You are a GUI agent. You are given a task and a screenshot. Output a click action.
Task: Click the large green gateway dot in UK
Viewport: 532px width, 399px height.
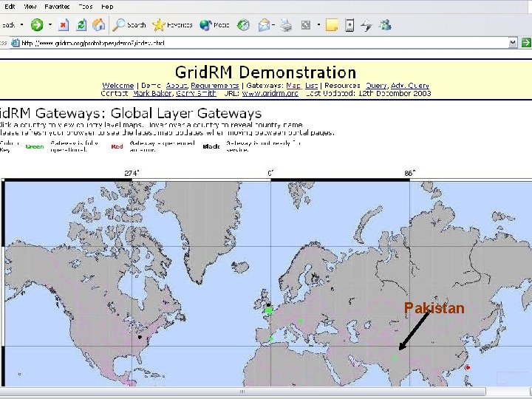(269, 310)
